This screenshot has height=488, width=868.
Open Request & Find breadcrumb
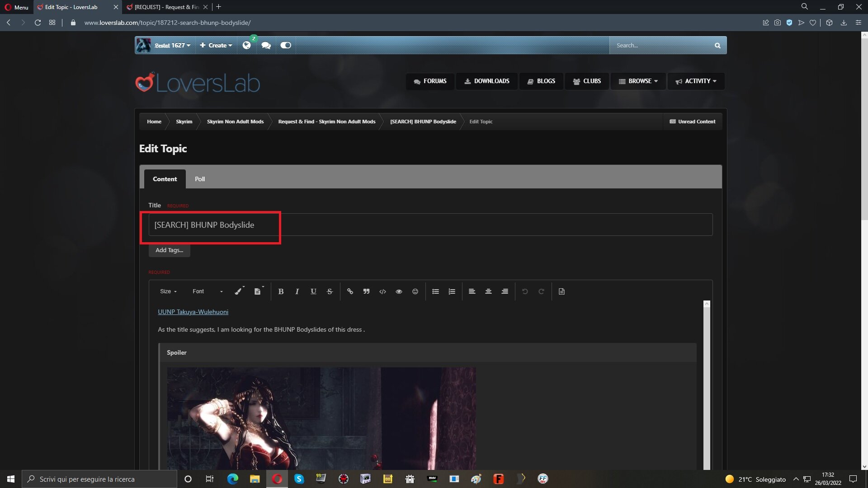point(327,122)
